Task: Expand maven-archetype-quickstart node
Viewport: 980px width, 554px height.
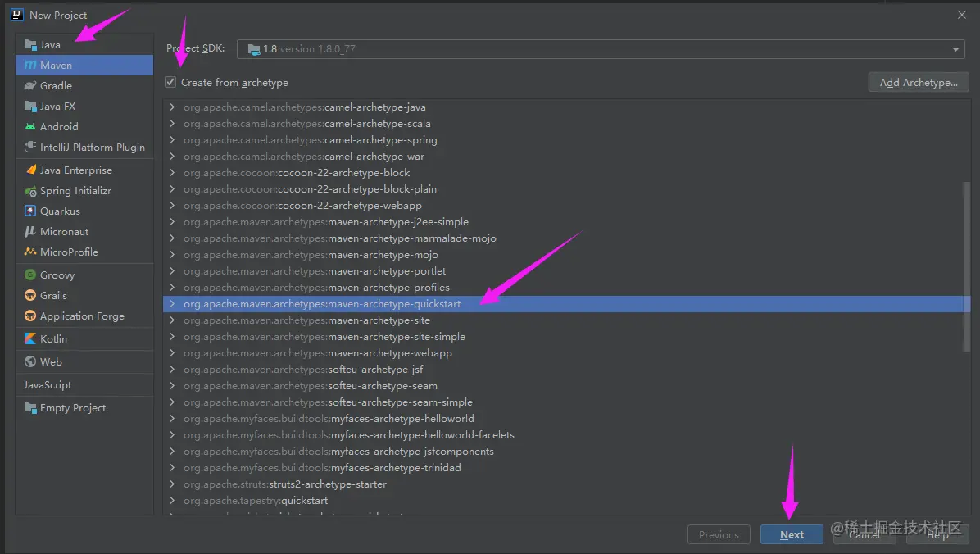Action: (x=173, y=304)
